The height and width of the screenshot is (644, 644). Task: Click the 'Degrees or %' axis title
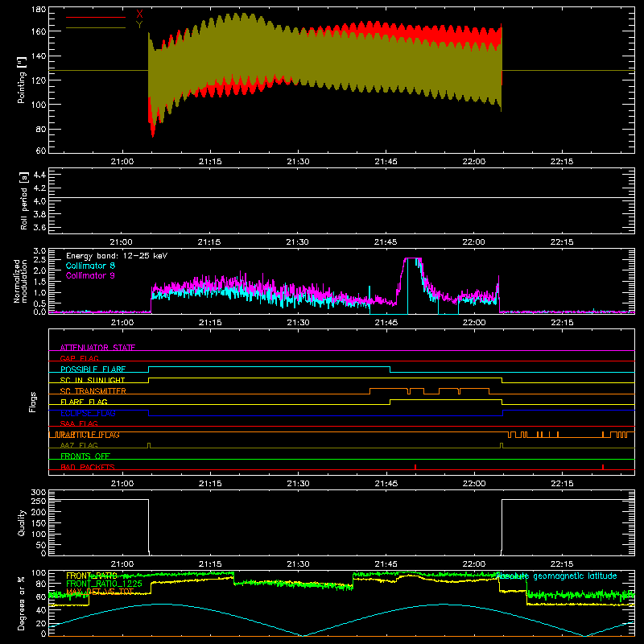click(22, 603)
